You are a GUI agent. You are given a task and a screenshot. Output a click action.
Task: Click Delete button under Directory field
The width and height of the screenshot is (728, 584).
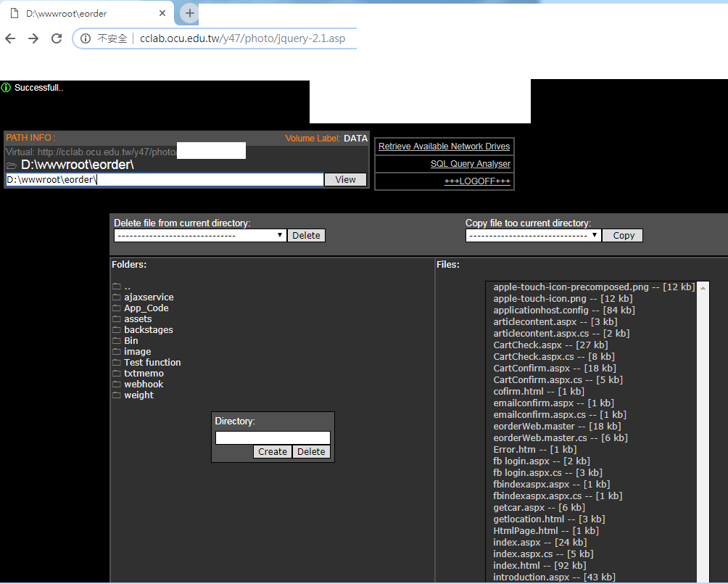[x=311, y=451]
